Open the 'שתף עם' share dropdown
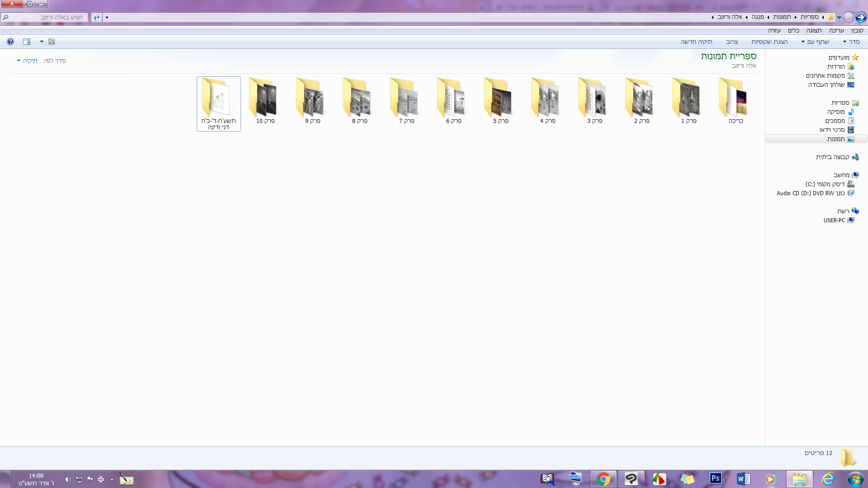The height and width of the screenshot is (488, 868). pyautogui.click(x=816, y=42)
